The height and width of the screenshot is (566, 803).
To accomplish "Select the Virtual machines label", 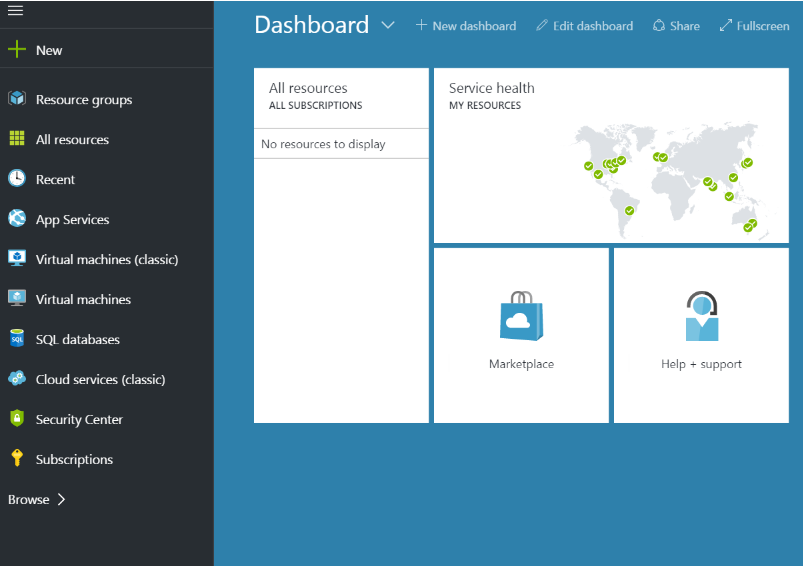I will (x=83, y=299).
